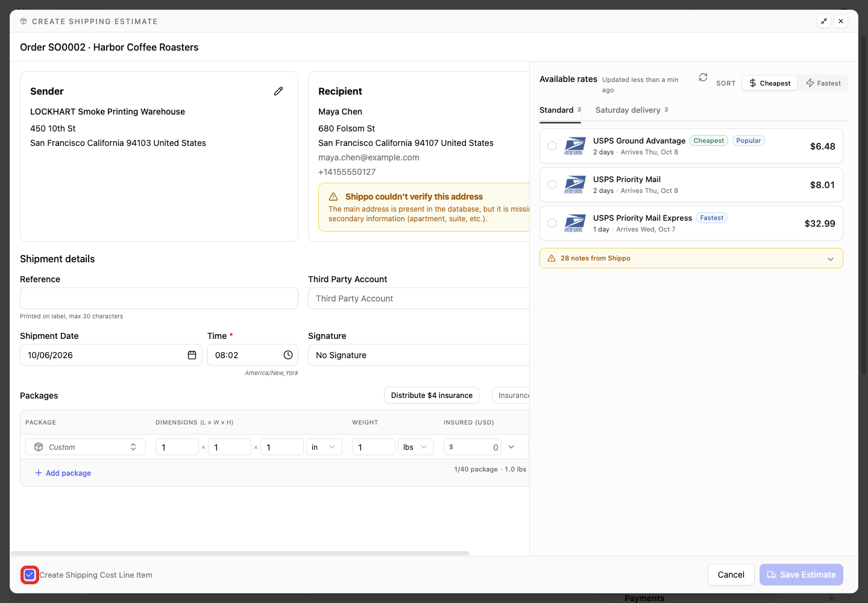Click the package weight input field
Screen dimensions: 868x603
374,447
